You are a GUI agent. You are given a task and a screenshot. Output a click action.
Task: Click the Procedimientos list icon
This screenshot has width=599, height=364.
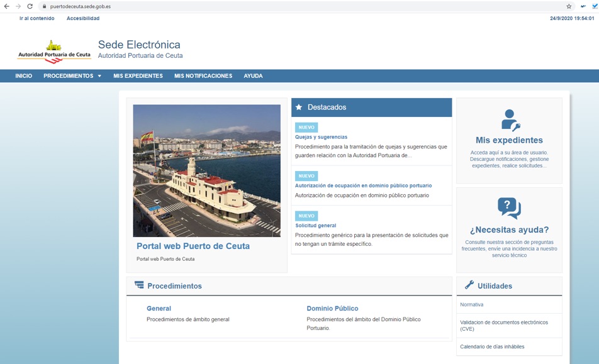[x=139, y=285]
